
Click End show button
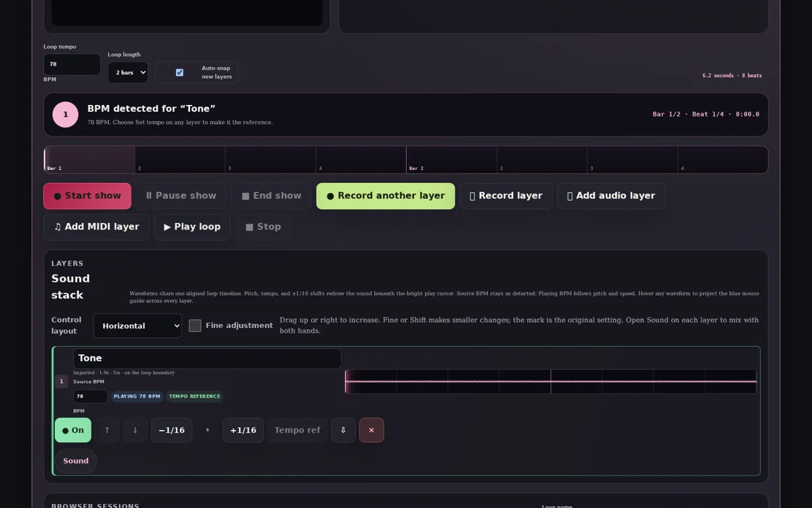point(271,196)
